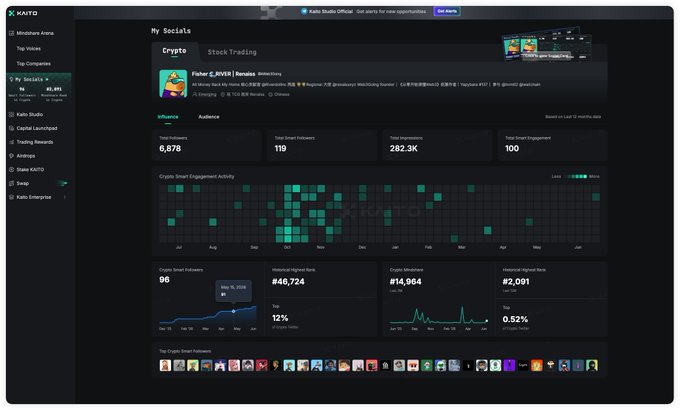Viewport: 680px width, 410px height.
Task: Click the Historical Highest Rank "#2,091"
Action: (x=516, y=282)
